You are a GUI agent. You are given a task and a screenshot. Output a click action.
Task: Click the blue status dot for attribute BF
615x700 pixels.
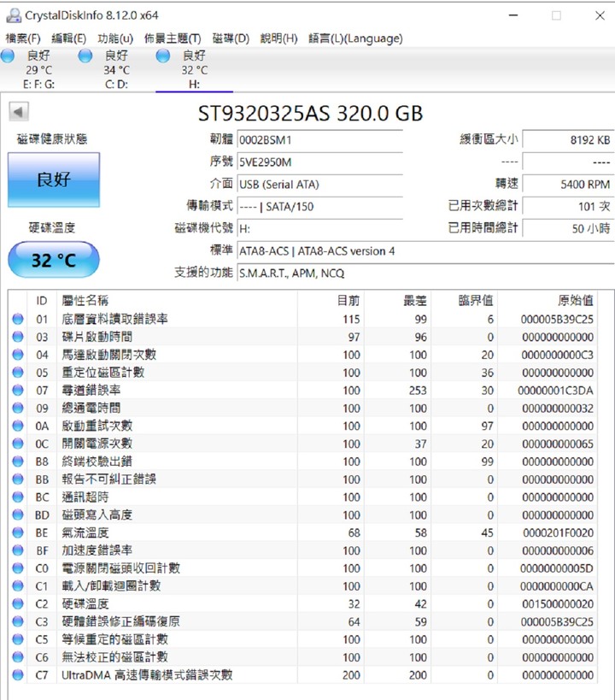tap(18, 550)
